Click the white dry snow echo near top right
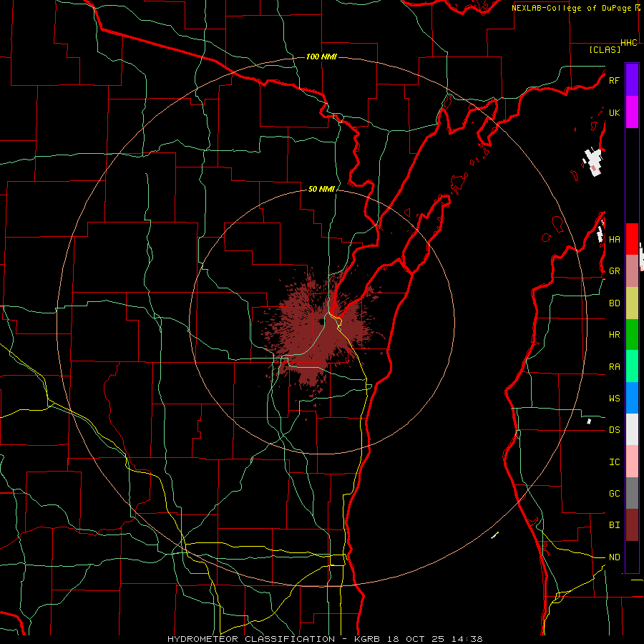The width and height of the screenshot is (644, 644). [593, 162]
